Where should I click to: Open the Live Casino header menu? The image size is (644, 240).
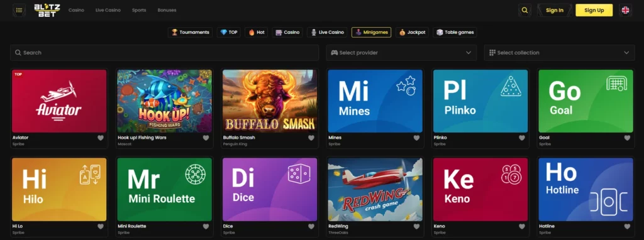(108, 10)
